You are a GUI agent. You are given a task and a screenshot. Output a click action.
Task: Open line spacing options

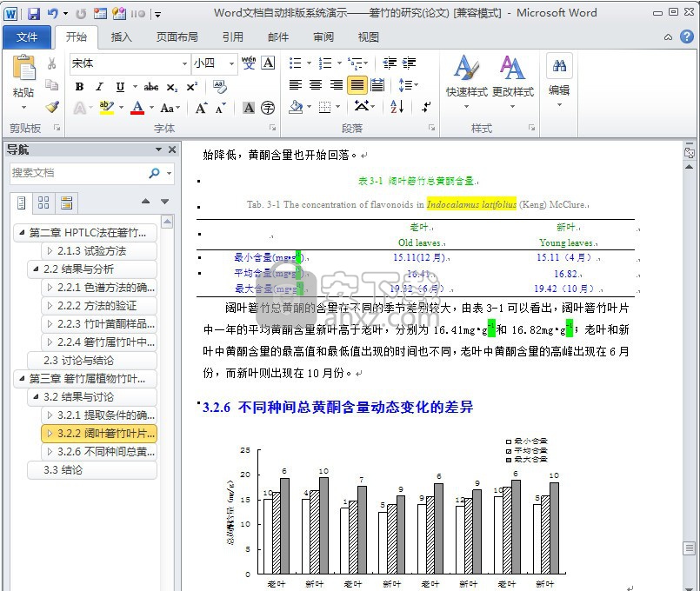(408, 85)
